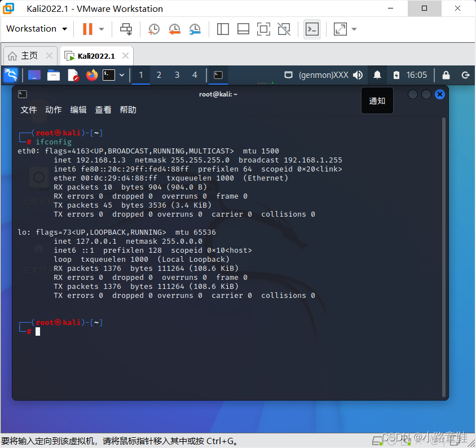This screenshot has width=476, height=448.
Task: Pause the virtual machine
Action: [87, 29]
